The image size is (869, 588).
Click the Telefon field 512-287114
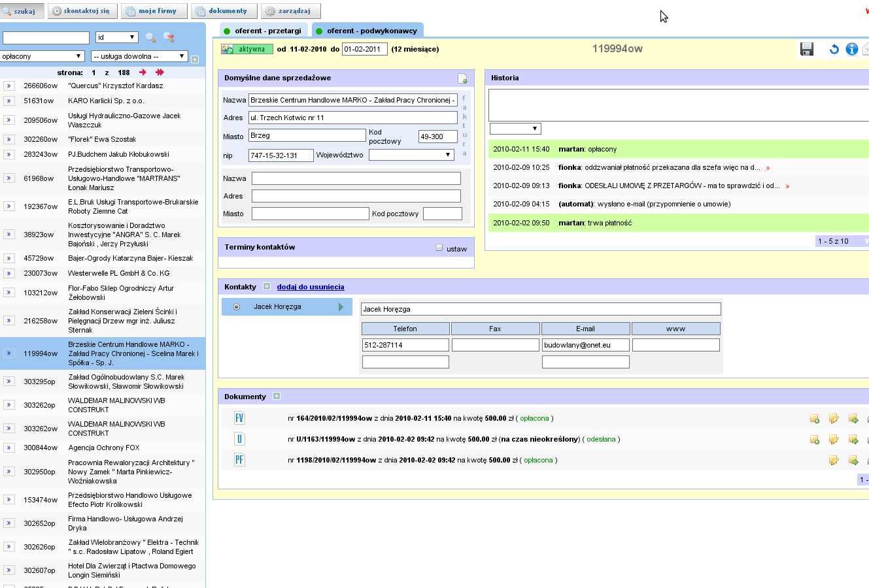click(x=405, y=345)
